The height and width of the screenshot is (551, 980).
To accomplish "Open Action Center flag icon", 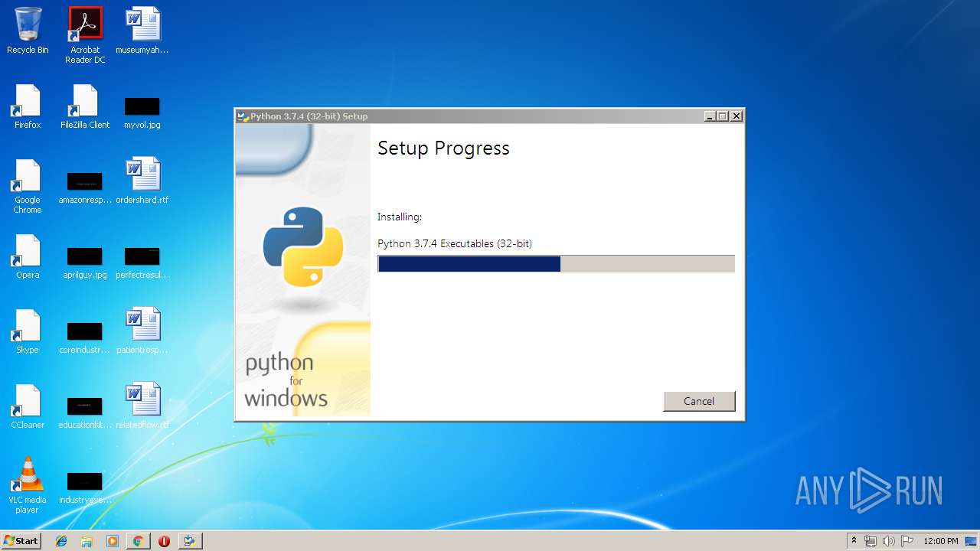I will click(x=907, y=541).
